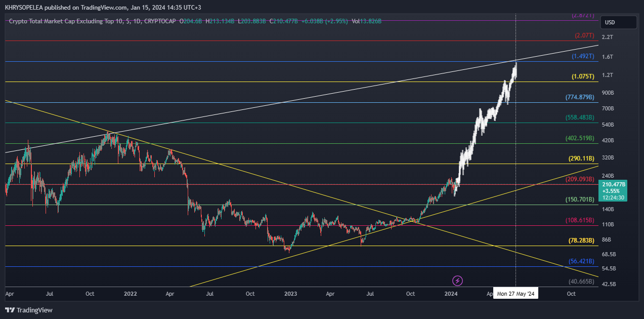The height and width of the screenshot is (319, 644).
Task: Select the (1.492T) price level label
Action: coord(583,56)
